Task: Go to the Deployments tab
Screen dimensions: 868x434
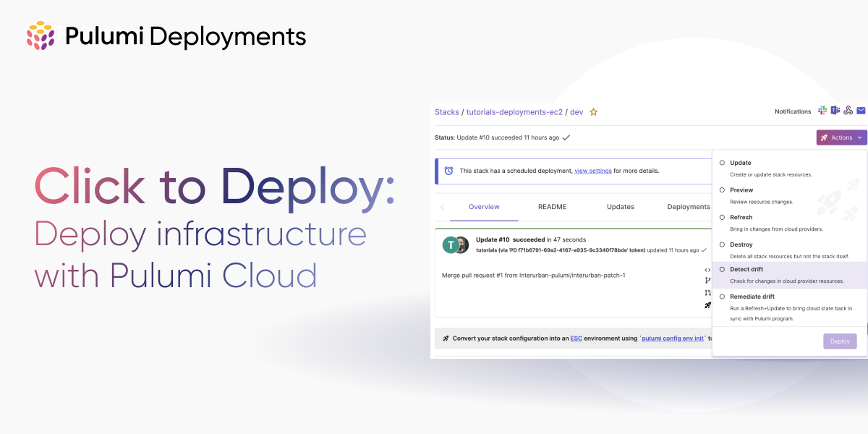Action: (689, 207)
